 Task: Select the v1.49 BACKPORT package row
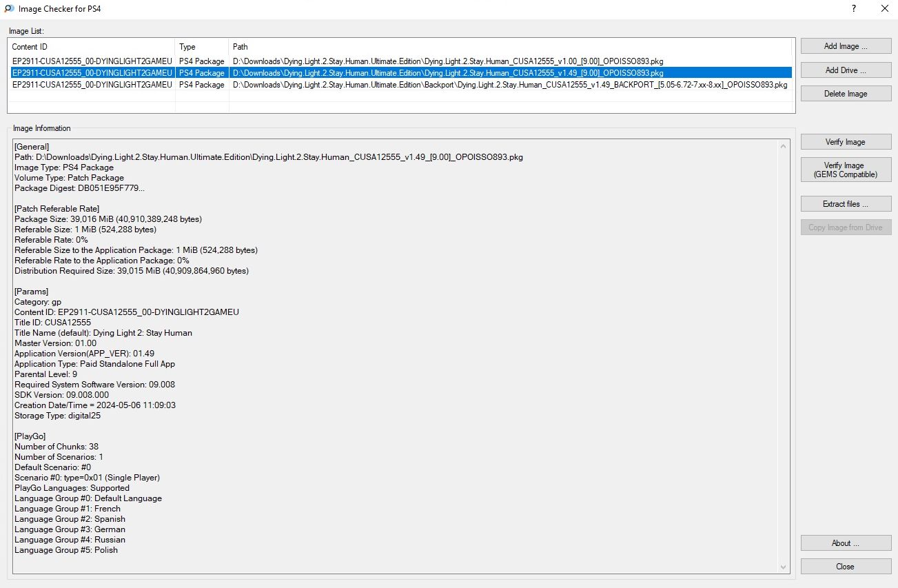point(401,84)
